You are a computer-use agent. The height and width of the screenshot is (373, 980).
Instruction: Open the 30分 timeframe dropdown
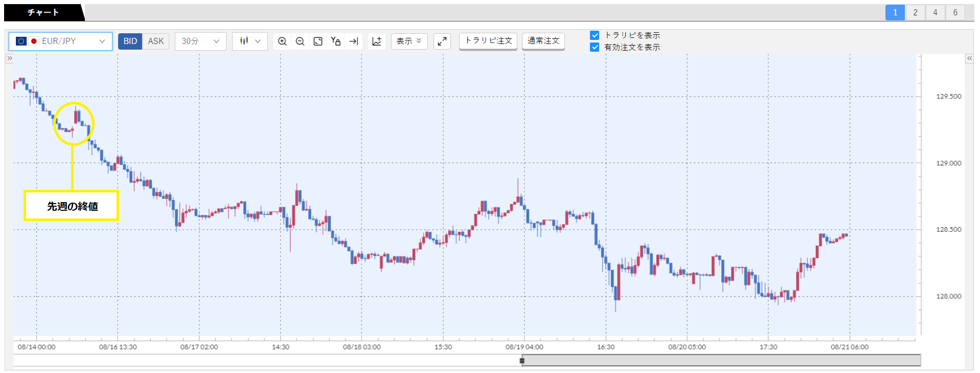pyautogui.click(x=200, y=41)
